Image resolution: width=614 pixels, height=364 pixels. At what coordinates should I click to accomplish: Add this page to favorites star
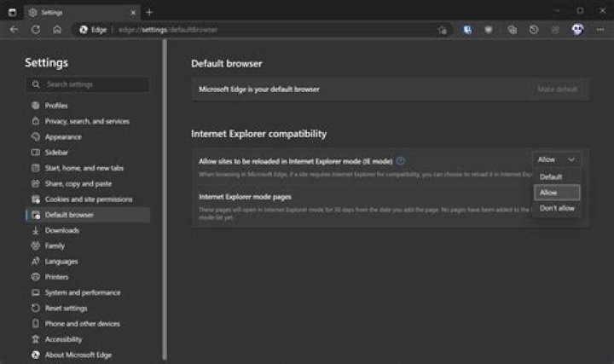(x=442, y=30)
